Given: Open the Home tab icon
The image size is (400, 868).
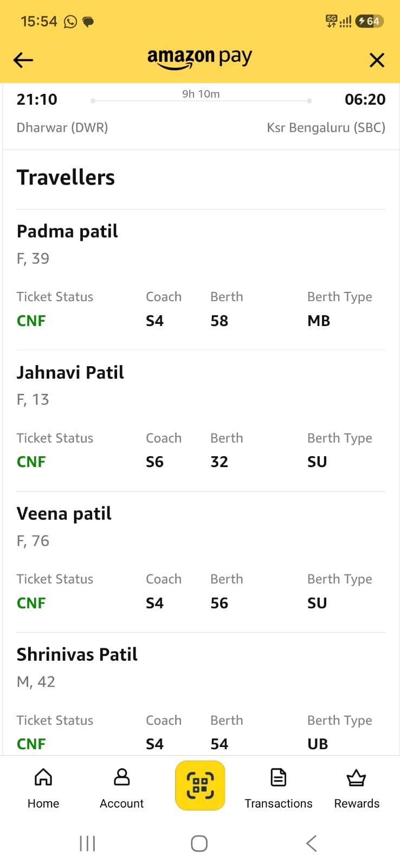Looking at the screenshot, I should click(x=43, y=777).
